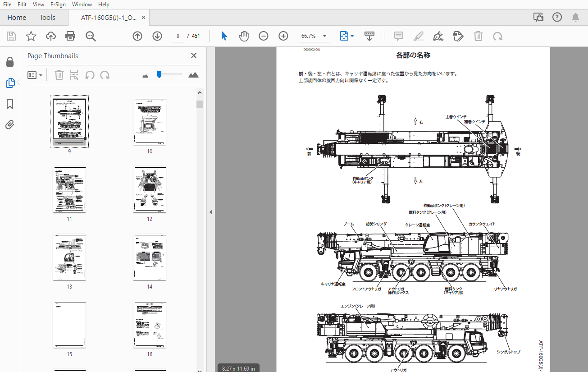Open the File menu
The width and height of the screenshot is (588, 372).
pos(7,5)
